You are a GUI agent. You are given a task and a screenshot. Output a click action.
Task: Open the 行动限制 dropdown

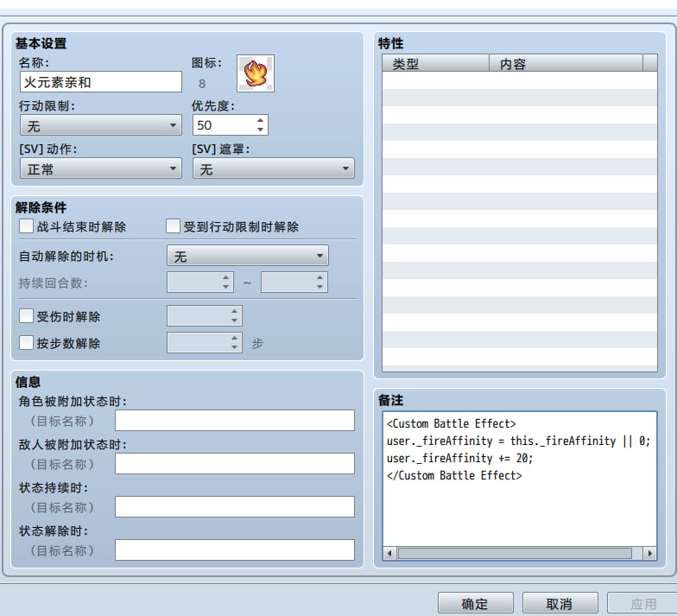tap(100, 125)
